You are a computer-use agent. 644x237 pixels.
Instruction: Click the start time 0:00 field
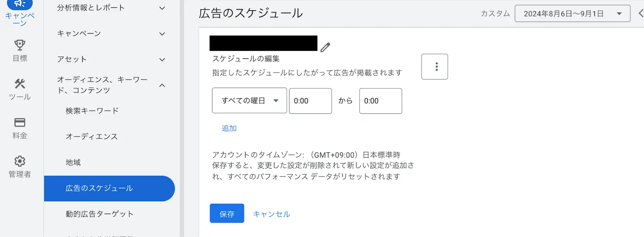pos(310,101)
